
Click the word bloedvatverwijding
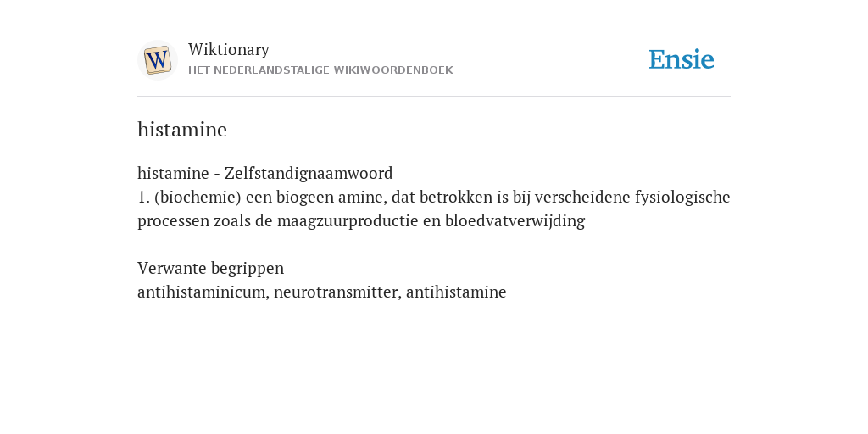tap(515, 221)
